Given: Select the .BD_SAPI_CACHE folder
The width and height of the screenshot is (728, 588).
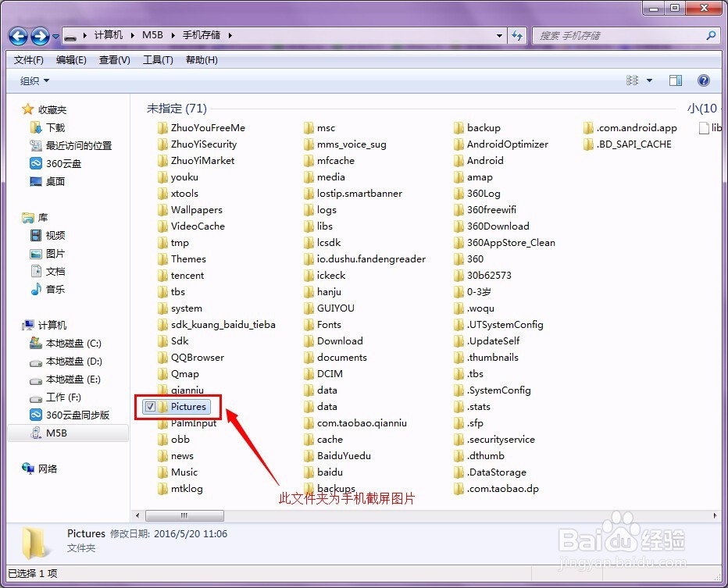Looking at the screenshot, I should [627, 144].
